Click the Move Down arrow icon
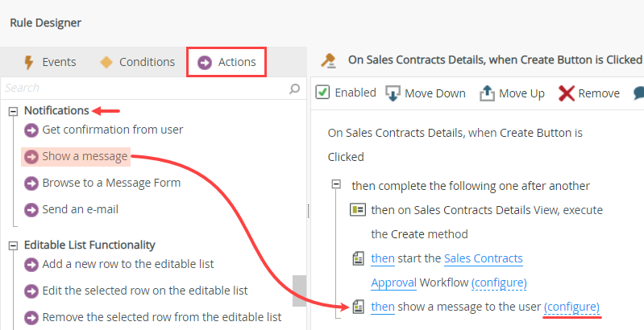Screen dimensions: 644x330 tap(393, 93)
